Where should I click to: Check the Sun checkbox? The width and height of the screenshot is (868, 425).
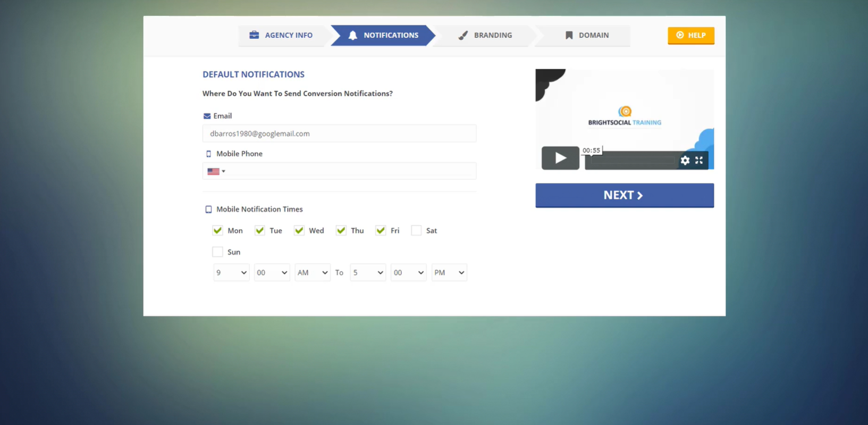(x=217, y=252)
